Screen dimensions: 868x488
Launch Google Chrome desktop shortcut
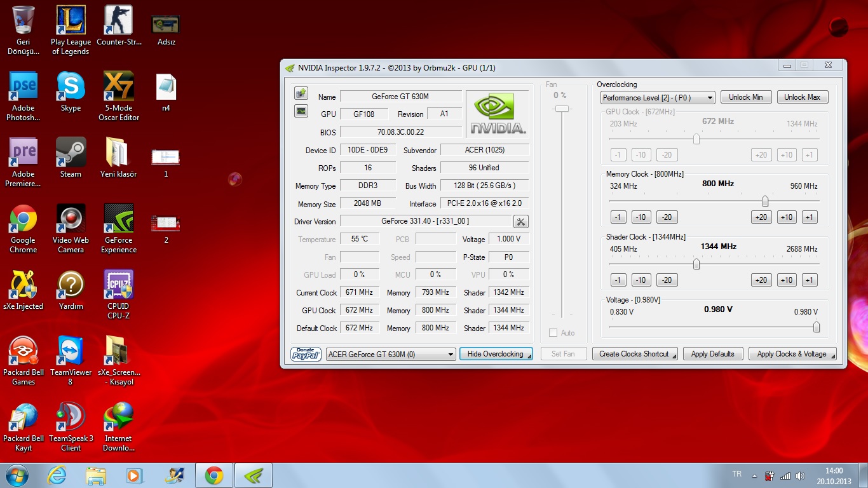pos(24,228)
